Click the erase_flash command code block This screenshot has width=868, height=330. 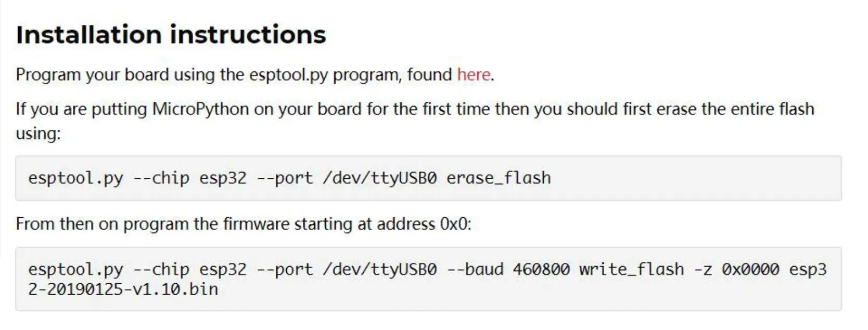676,178
